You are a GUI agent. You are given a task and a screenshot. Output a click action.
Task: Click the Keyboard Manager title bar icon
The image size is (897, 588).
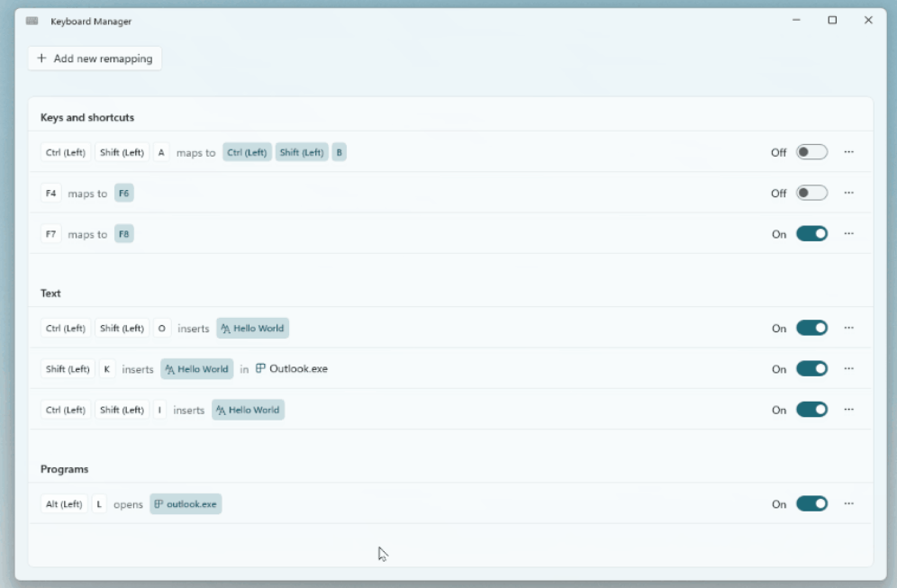32,22
